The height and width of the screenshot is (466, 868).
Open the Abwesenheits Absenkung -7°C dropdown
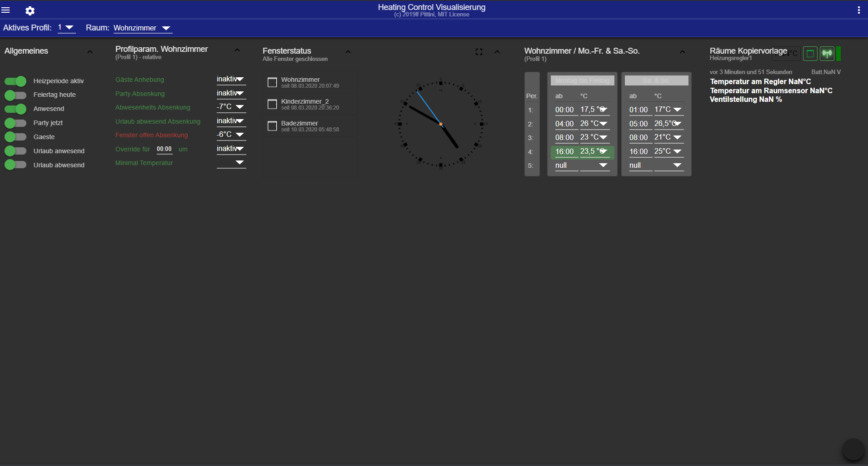[231, 107]
